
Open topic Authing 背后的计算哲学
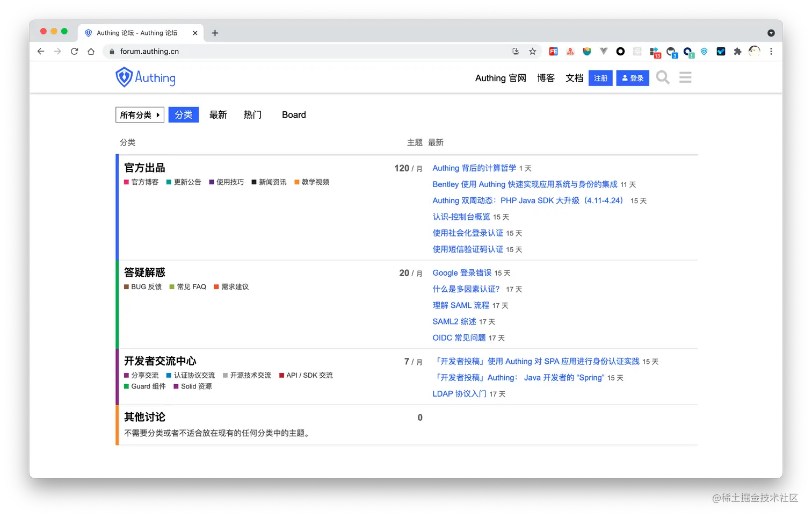point(474,168)
